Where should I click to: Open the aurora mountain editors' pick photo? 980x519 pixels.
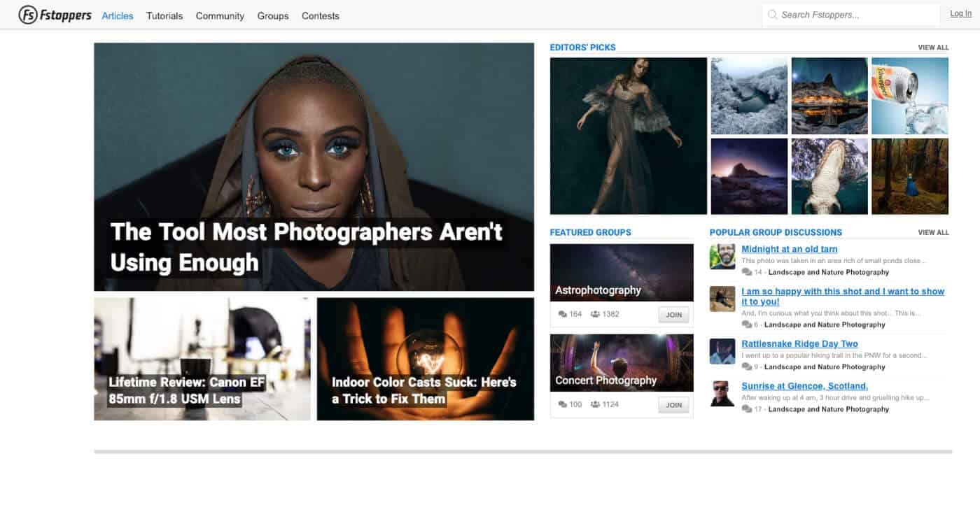click(829, 96)
